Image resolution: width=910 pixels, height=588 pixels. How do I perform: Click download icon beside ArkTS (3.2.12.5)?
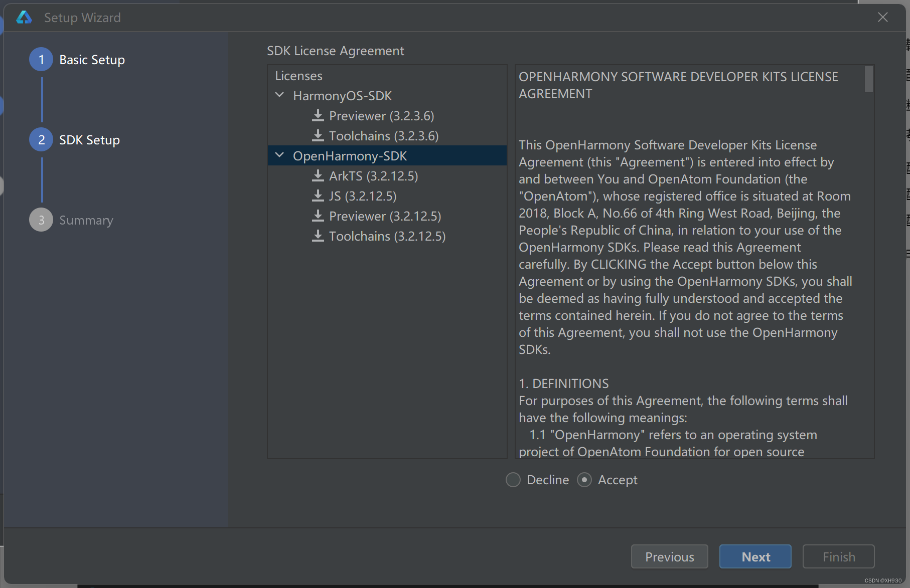318,176
